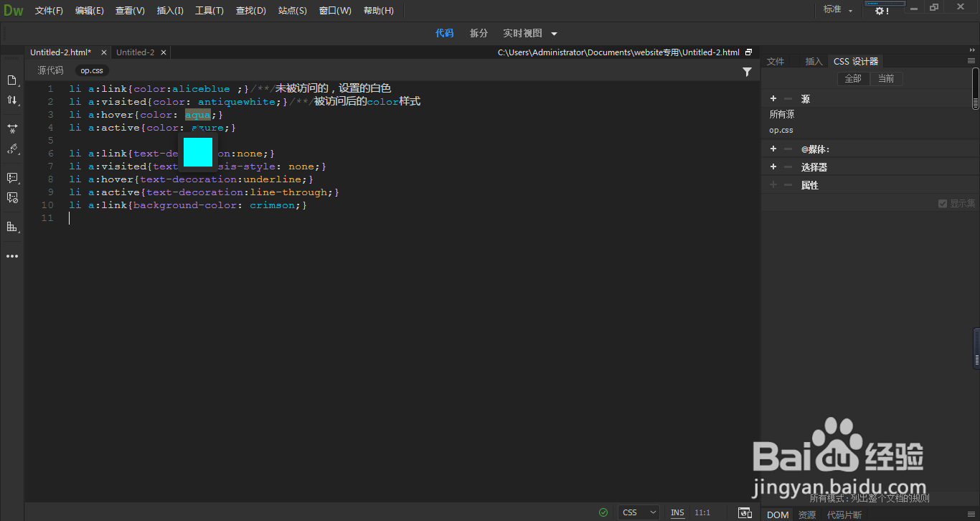Open the CSS Designer panel options menu icon
This screenshot has width=980, height=521.
tap(971, 61)
